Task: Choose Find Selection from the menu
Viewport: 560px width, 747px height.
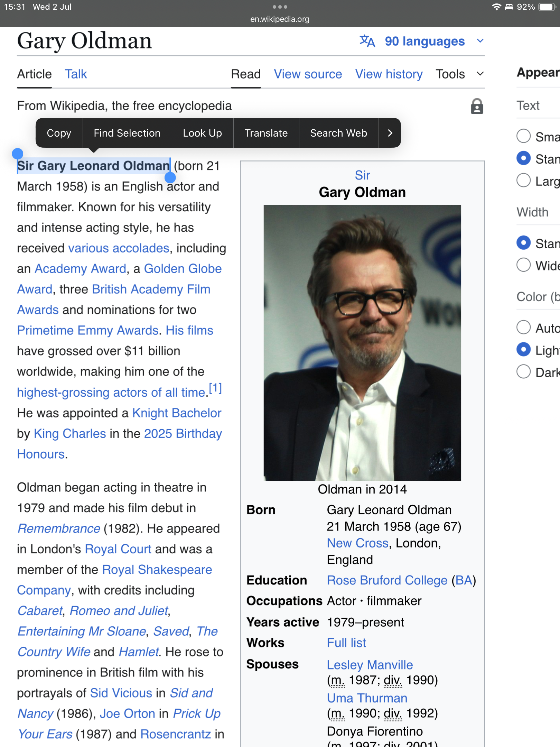Action: tap(127, 133)
